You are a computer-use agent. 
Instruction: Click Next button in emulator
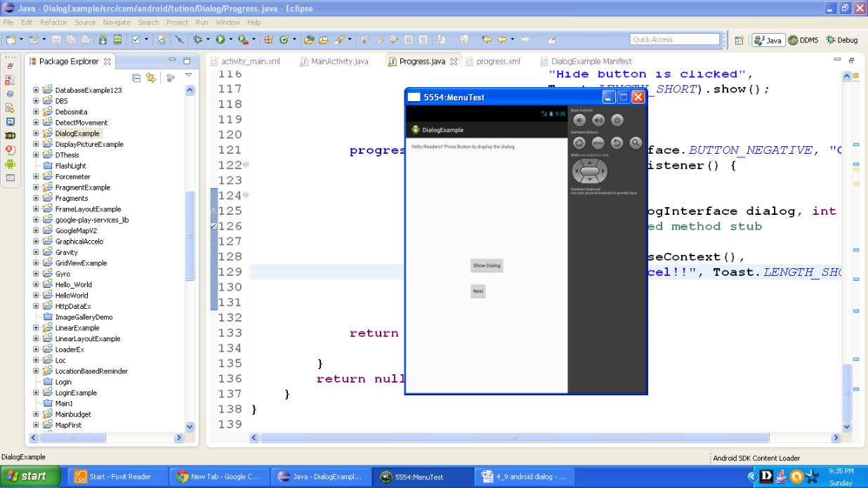tap(478, 291)
